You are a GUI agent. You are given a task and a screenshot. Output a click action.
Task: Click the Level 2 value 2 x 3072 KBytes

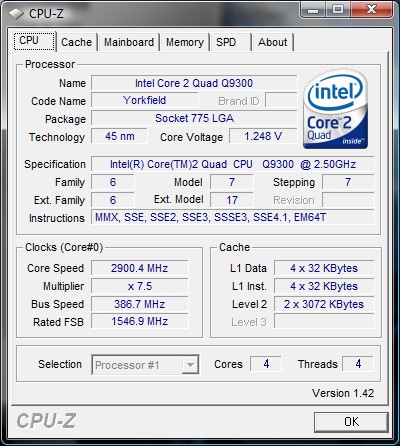pos(324,304)
